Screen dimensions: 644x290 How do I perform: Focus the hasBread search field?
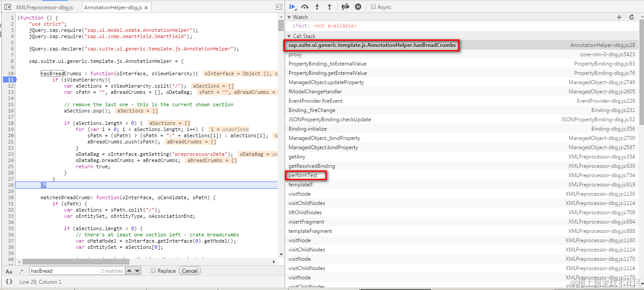77,271
